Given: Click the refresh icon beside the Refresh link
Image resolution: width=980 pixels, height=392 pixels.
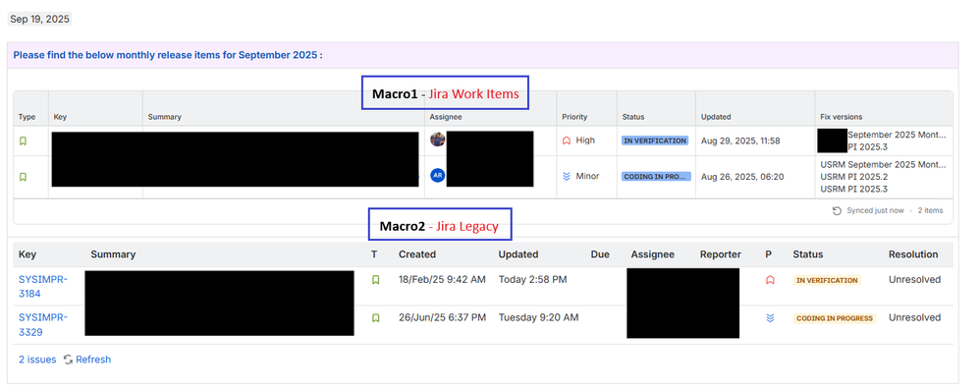Looking at the screenshot, I should coord(68,360).
